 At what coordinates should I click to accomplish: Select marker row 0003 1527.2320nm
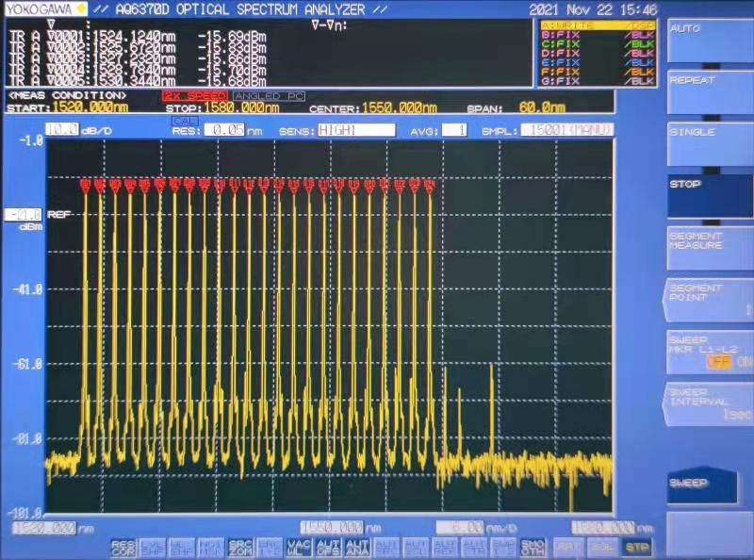(138, 59)
